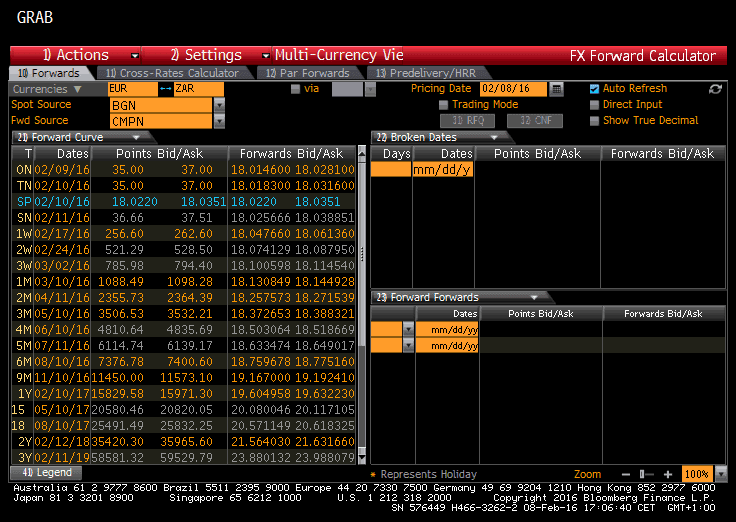Click the 5M ask points 6139.17
Image resolution: width=736 pixels, height=522 pixels.
point(190,346)
